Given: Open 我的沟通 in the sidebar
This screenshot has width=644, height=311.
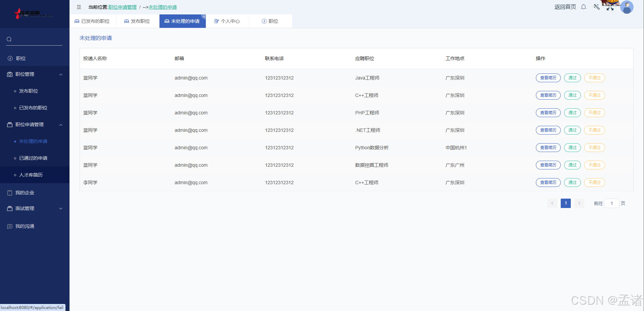Looking at the screenshot, I should [x=35, y=226].
